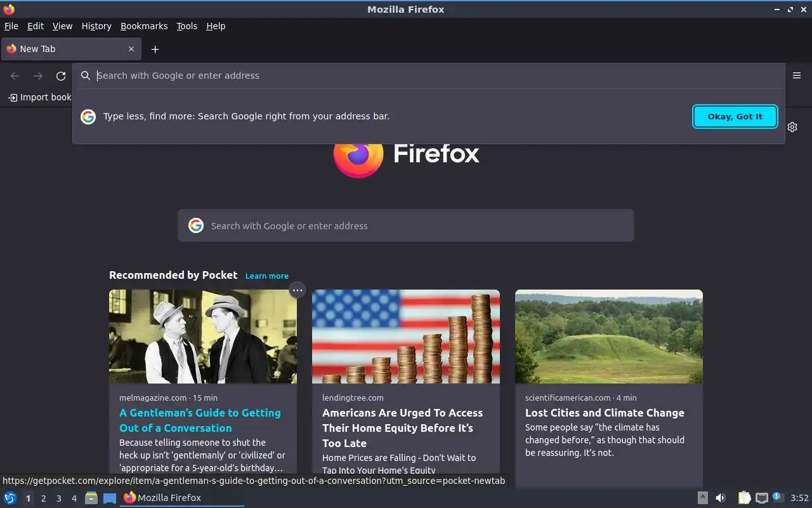Click the coin stacks flag thumbnail
Image resolution: width=812 pixels, height=508 pixels.
406,337
